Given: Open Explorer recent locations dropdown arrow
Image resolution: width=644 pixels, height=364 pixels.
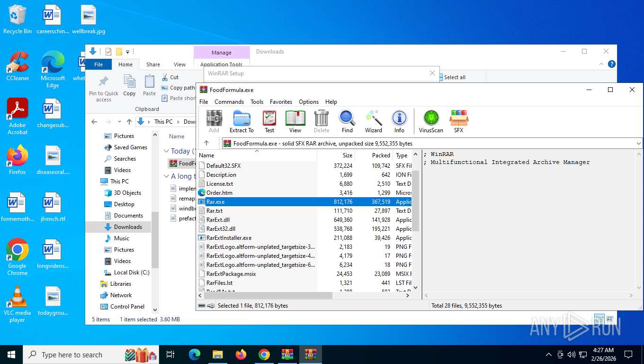Looking at the screenshot, I should 119,122.
